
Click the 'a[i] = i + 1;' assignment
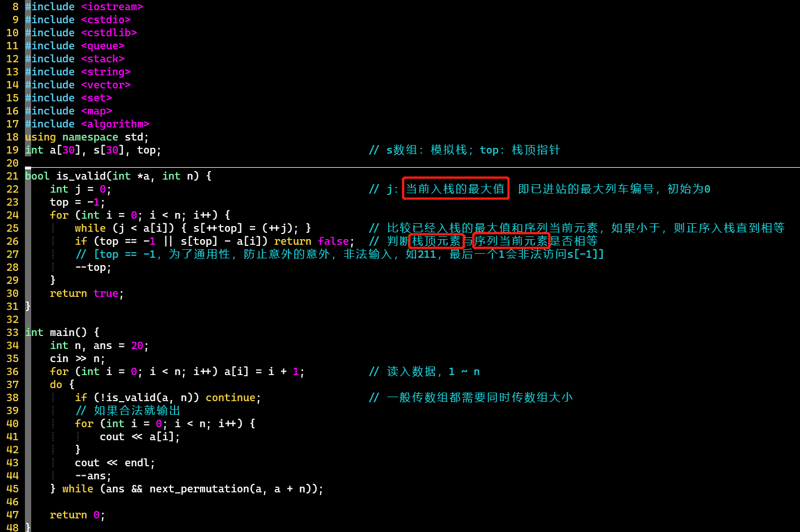pos(265,372)
